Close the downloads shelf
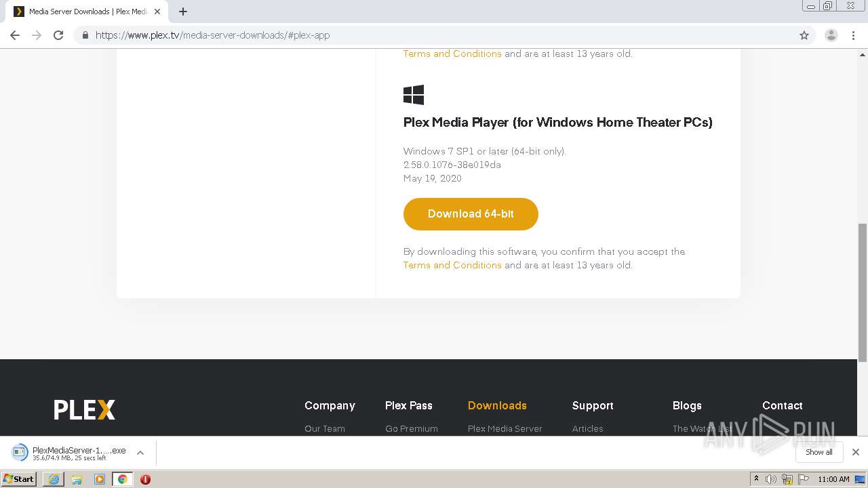This screenshot has width=868, height=488. (856, 452)
